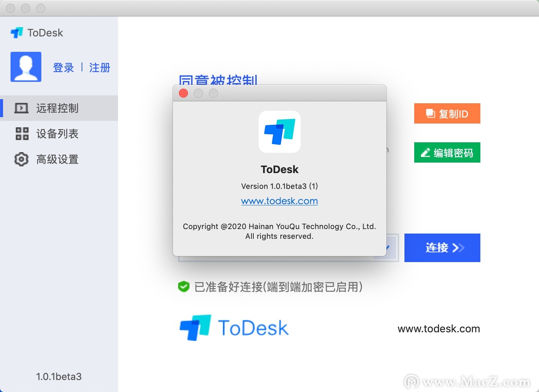539x392 pixels.
Task: Select the 设备列表 sidebar tab
Action: 59,134
